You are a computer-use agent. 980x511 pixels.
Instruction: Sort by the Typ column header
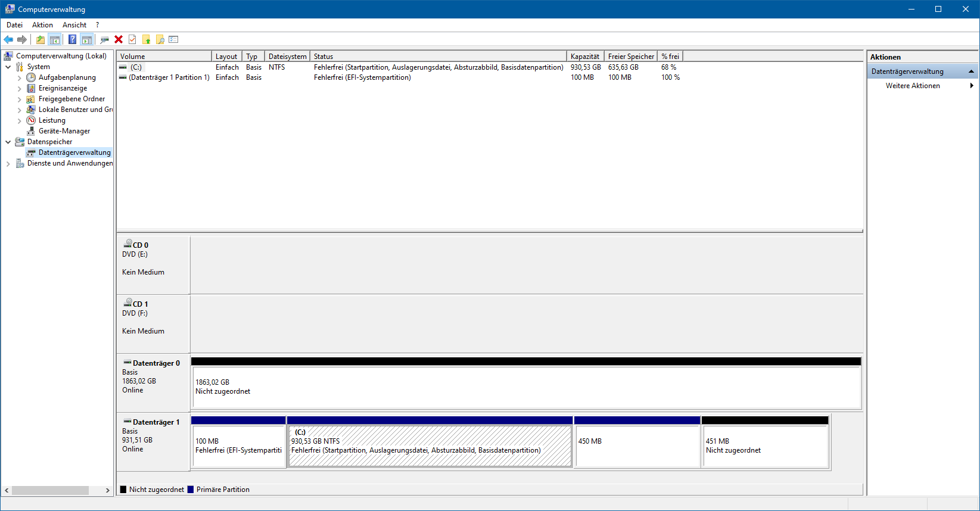click(x=253, y=57)
